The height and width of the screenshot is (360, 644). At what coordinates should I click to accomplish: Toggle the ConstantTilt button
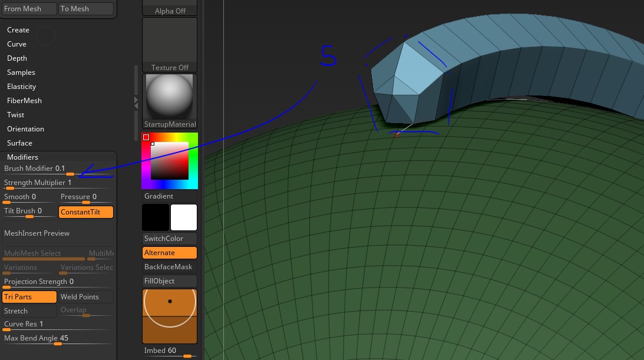pyautogui.click(x=86, y=212)
